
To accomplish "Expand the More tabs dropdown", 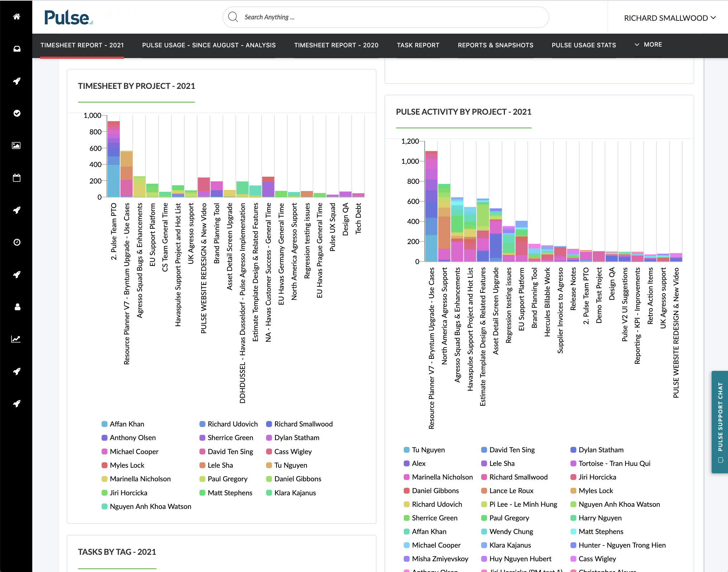I will [648, 44].
